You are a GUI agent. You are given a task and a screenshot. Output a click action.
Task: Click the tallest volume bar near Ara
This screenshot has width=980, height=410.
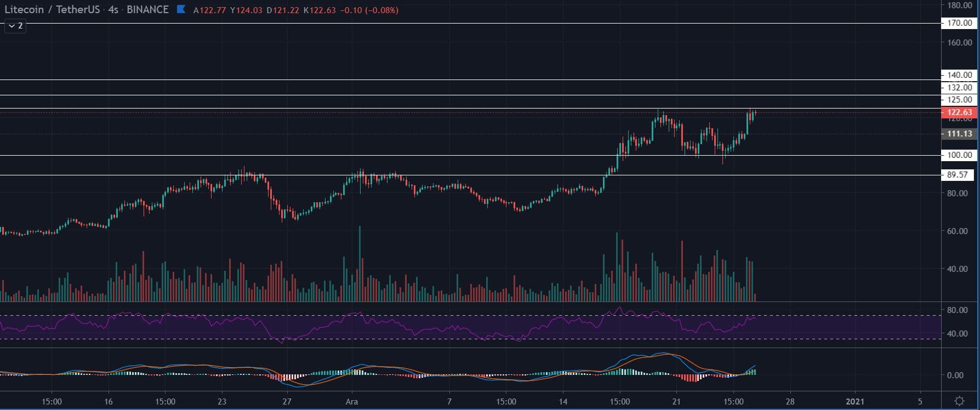coord(360,263)
